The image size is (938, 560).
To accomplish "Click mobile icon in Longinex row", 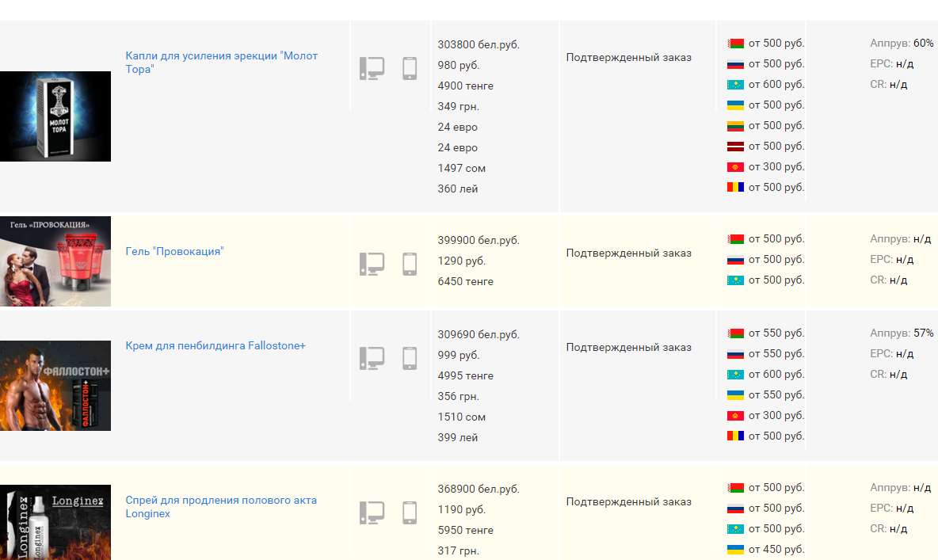I will click(x=410, y=512).
